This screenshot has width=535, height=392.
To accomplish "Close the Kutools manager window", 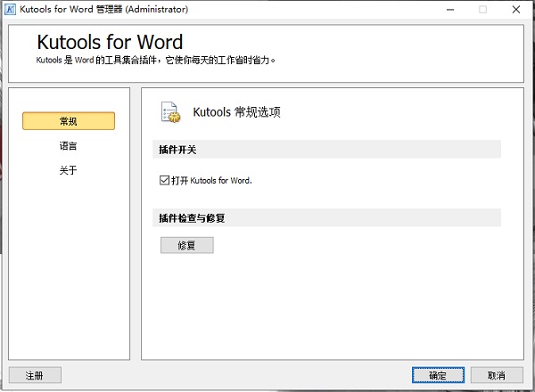I will tap(516, 10).
